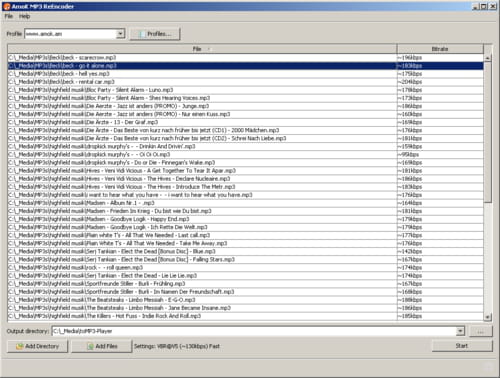Select dropkick murphy's Oi Oi Oi.mp3 row
The image size is (500, 378).
(x=245, y=155)
